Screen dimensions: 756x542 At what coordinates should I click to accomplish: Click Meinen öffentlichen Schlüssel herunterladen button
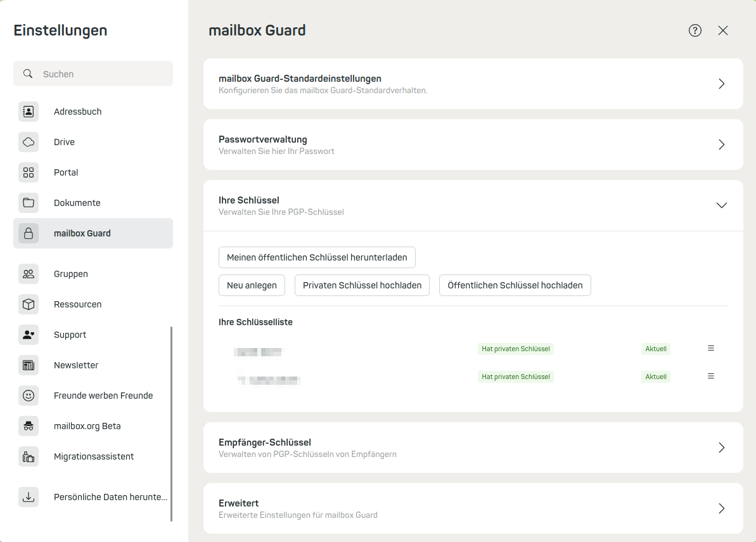pos(317,257)
